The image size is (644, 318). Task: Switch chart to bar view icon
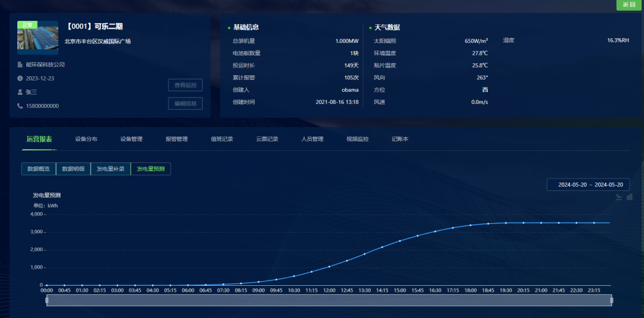point(630,197)
